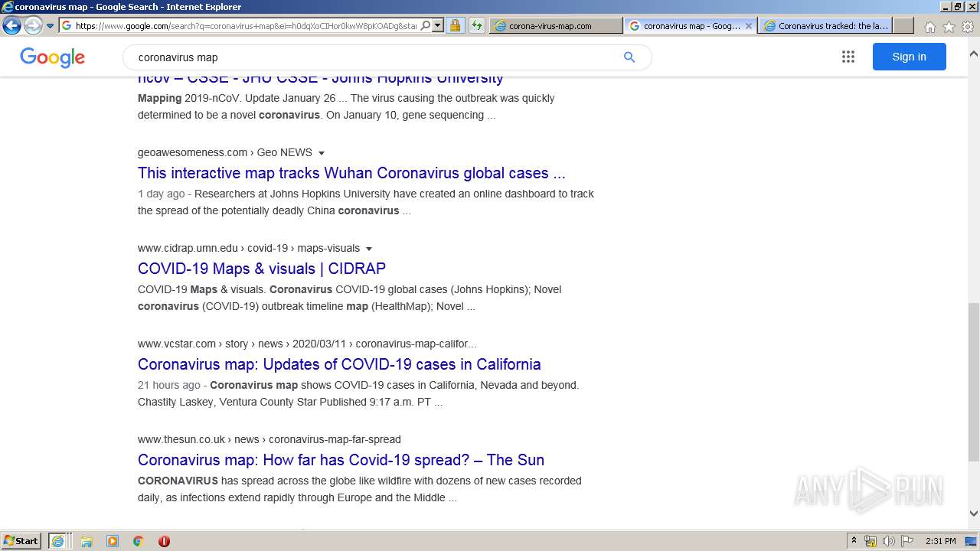Click the vertical scrollbar thumb

point(973,382)
